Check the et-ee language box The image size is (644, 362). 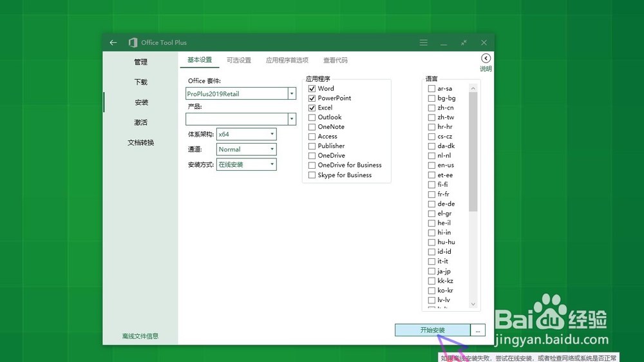point(431,175)
